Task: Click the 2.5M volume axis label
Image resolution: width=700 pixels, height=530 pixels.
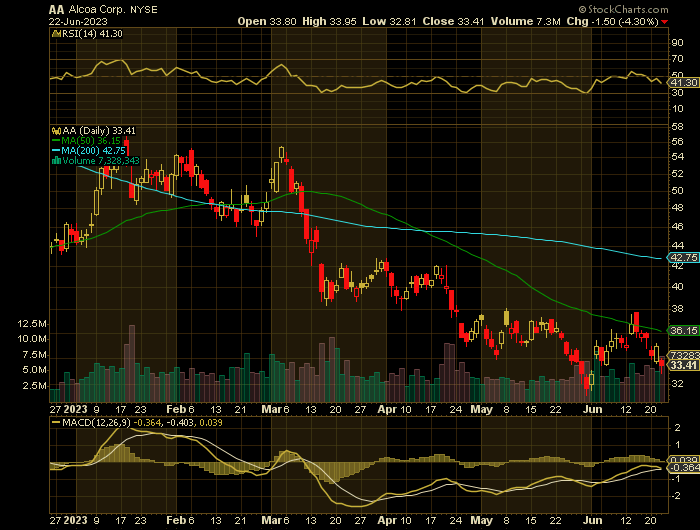Action: tap(34, 385)
